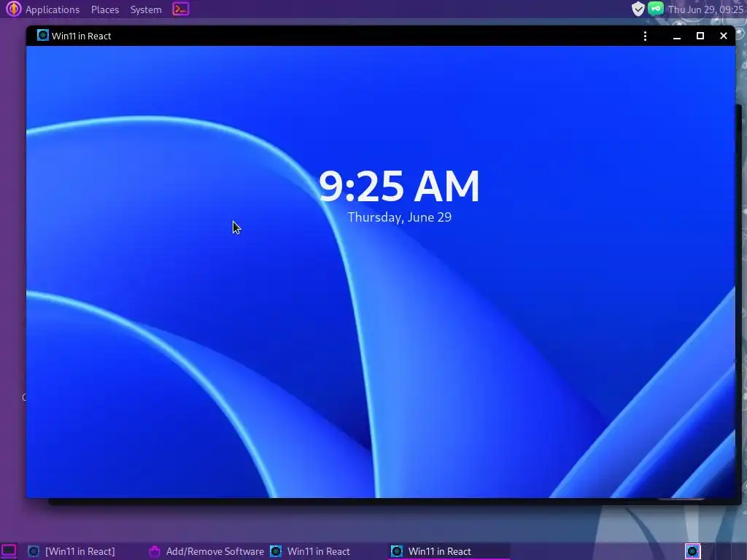The image size is (747, 560).
Task: Minimize the Win11 in React window
Action: [x=676, y=36]
